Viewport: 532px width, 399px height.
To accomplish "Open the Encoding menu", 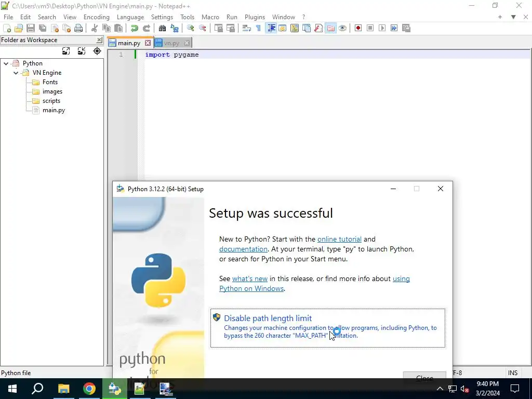I will (x=96, y=17).
